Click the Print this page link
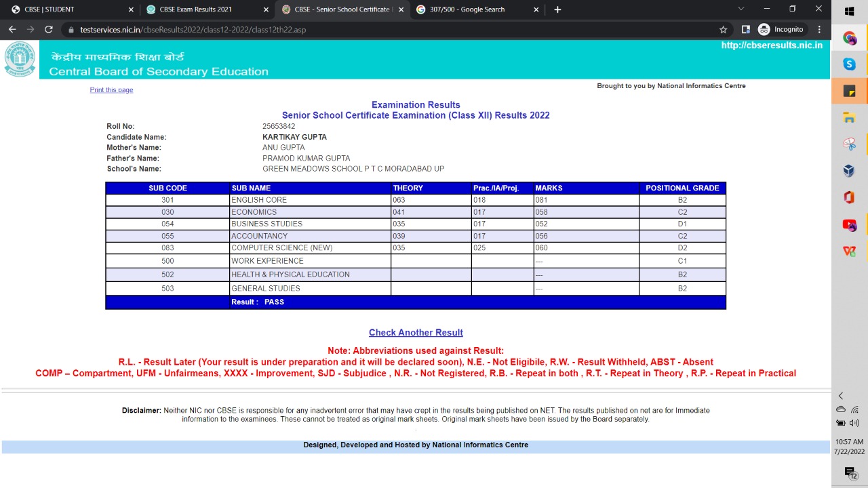 (x=111, y=89)
